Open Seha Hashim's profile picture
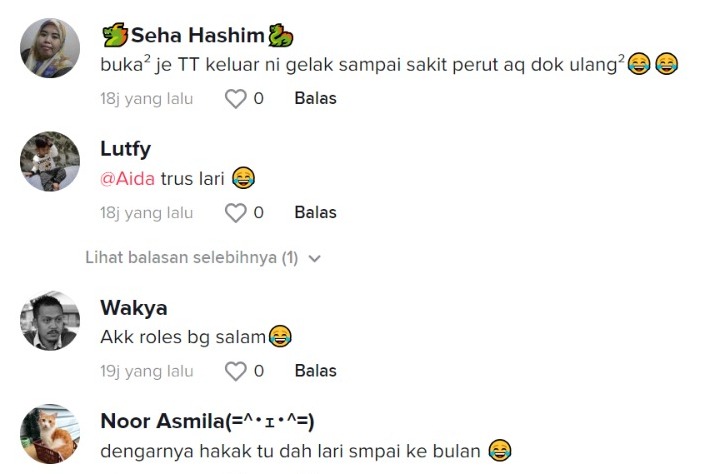 point(50,48)
